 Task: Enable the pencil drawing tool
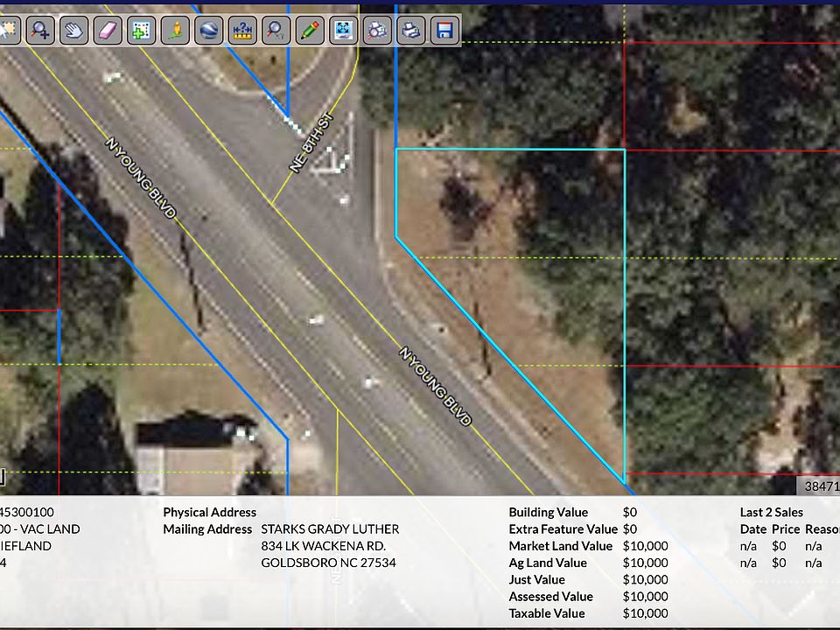point(308,31)
